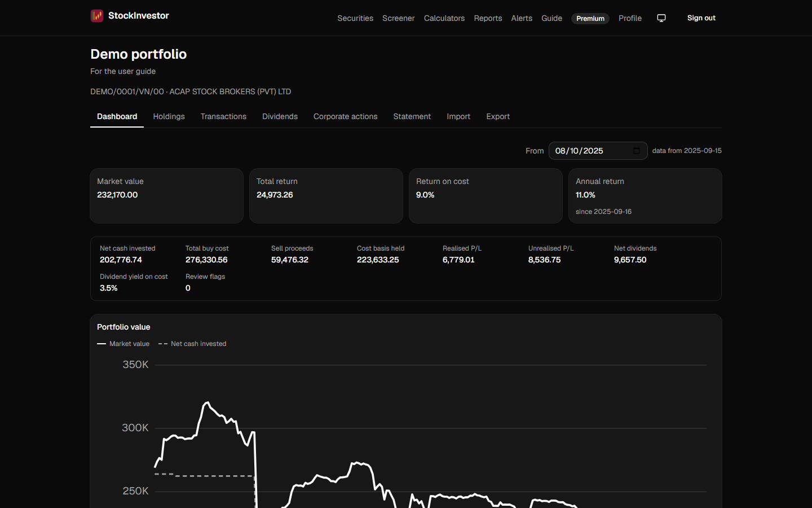
Task: Click the Market value figure 232,170.00
Action: (117, 195)
